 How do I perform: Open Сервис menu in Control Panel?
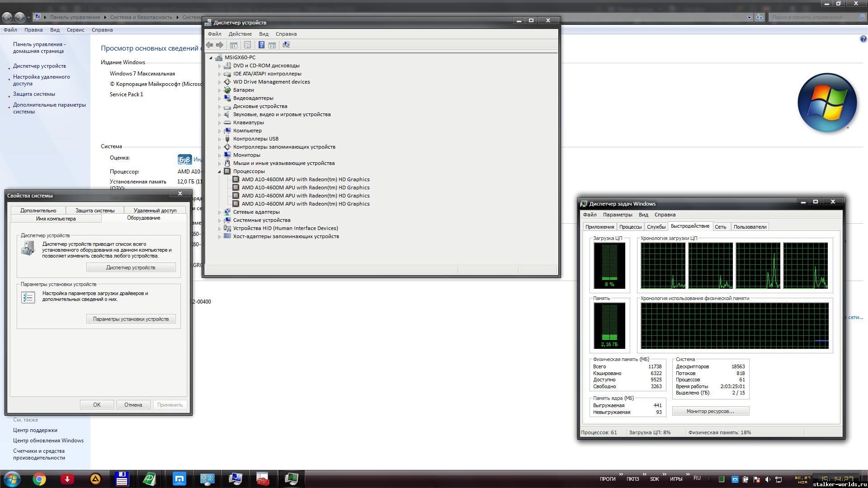(x=75, y=30)
